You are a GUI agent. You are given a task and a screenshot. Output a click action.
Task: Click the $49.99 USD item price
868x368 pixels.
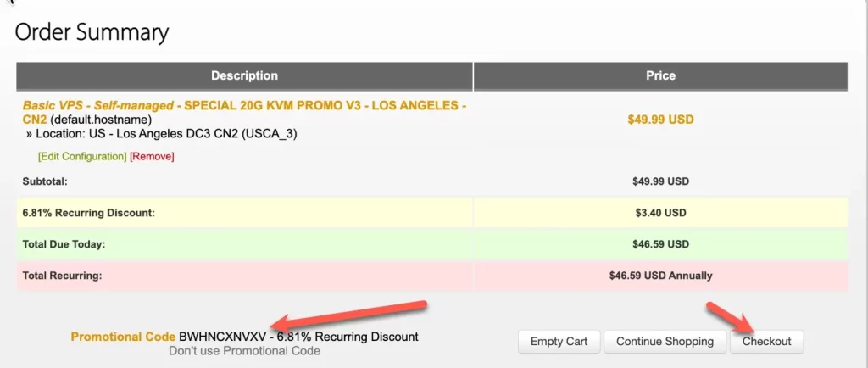(x=660, y=120)
